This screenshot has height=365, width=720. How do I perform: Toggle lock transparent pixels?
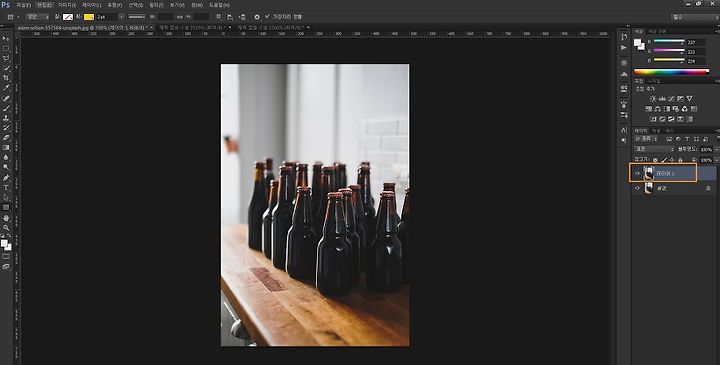point(655,160)
